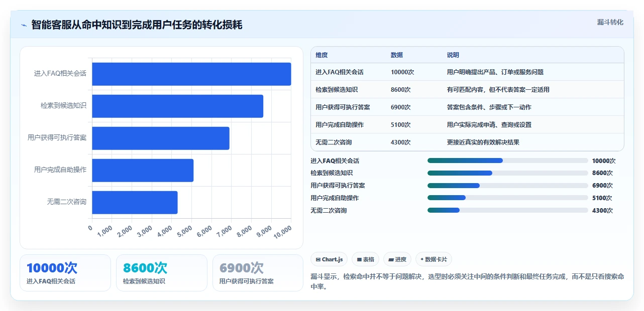Select the Chart.js chip
The height and width of the screenshot is (311, 644).
pos(329,259)
